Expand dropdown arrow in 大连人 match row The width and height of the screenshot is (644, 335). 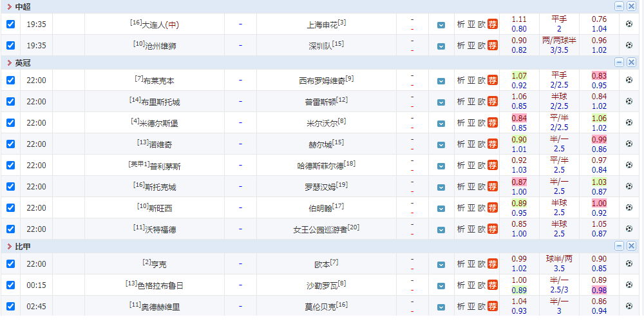pos(441,25)
